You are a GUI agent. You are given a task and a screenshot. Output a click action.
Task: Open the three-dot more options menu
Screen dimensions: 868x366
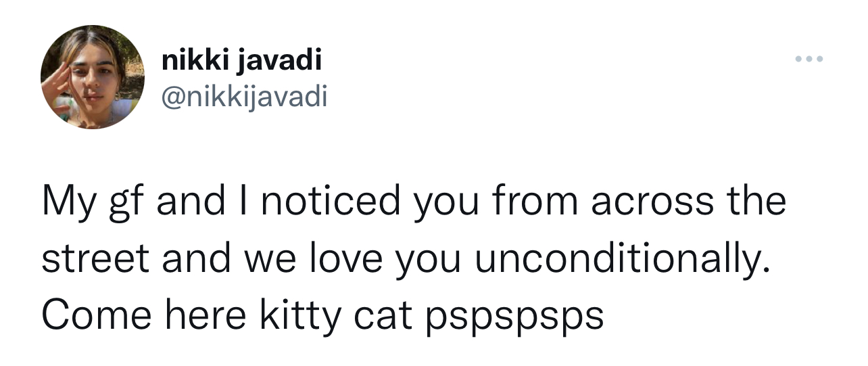pyautogui.click(x=809, y=60)
